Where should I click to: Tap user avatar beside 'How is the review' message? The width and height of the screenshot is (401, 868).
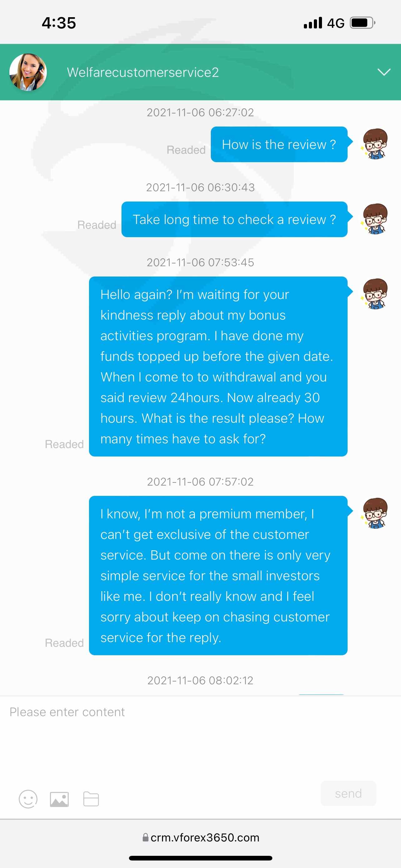click(375, 144)
